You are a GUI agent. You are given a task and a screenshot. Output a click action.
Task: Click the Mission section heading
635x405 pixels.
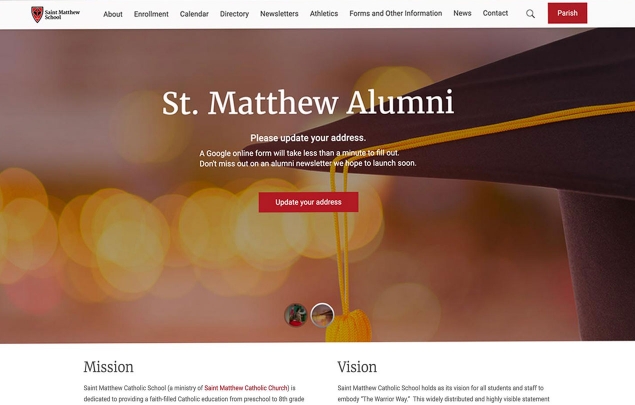click(x=109, y=367)
